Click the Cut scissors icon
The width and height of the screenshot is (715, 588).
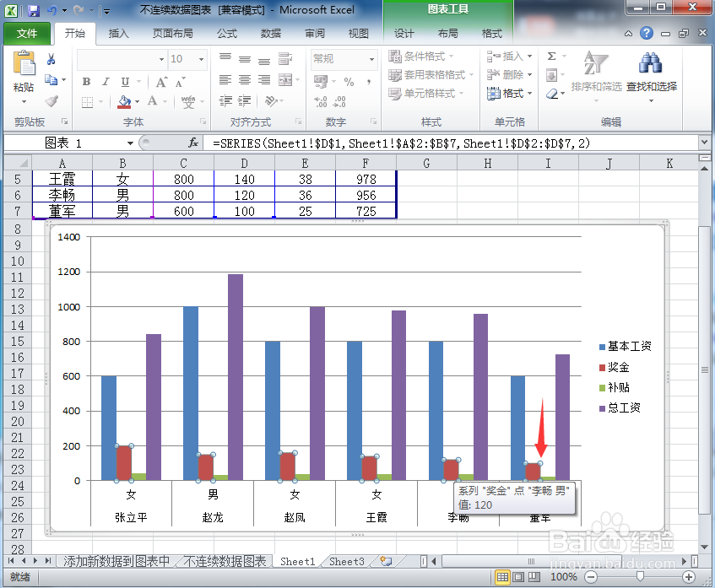(x=51, y=59)
